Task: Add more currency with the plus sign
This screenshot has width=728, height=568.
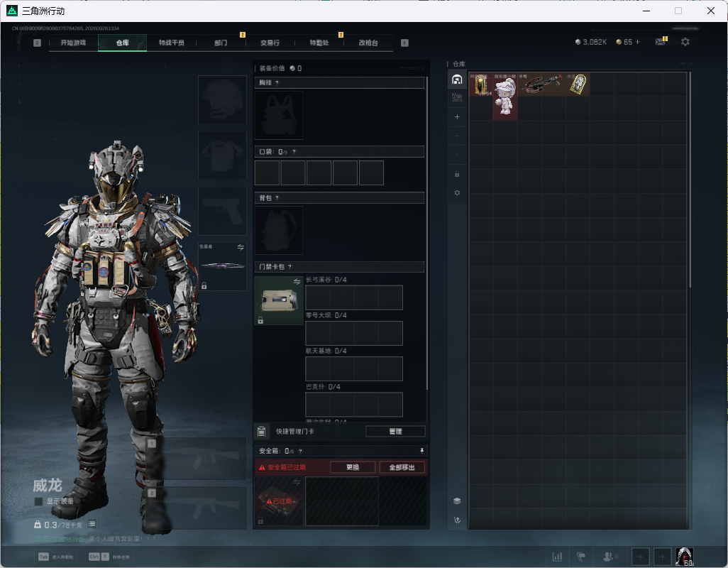Action: [x=637, y=42]
